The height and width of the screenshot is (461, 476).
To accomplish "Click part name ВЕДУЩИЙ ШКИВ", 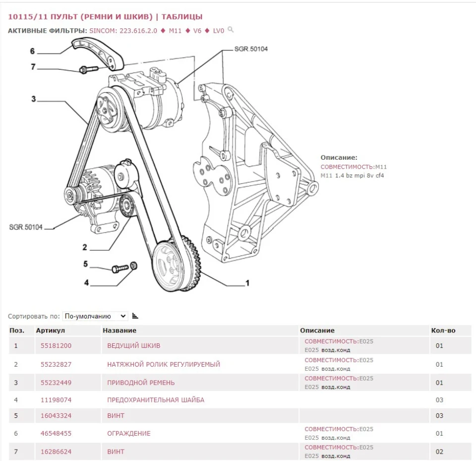I will click(133, 345).
